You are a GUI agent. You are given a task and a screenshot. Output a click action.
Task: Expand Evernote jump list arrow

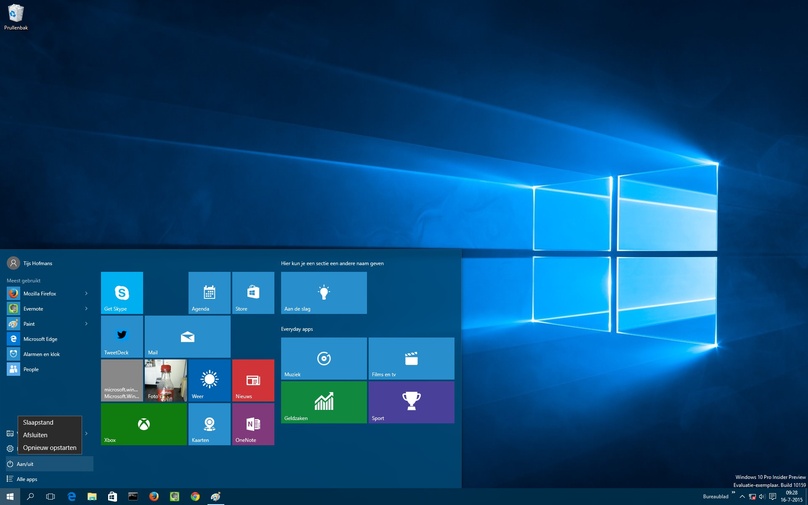(86, 309)
